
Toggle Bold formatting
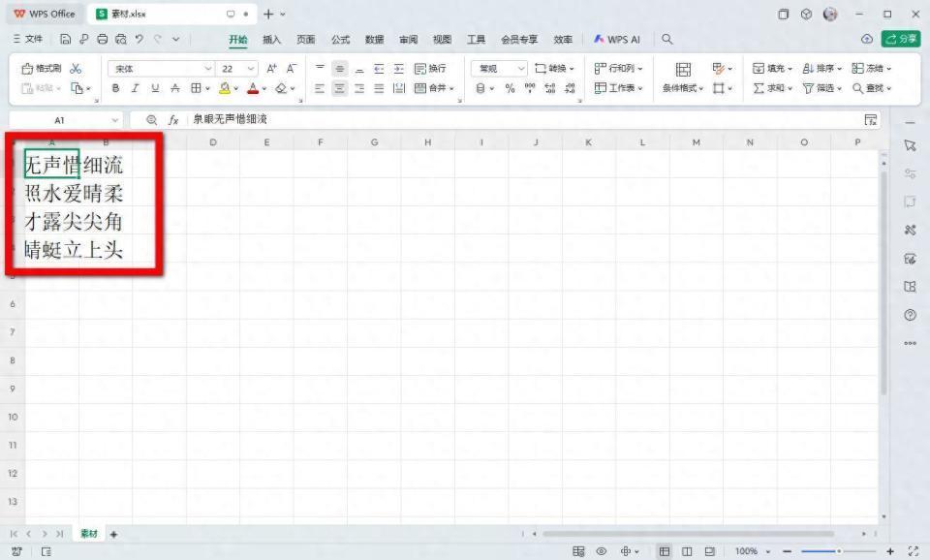pyautogui.click(x=115, y=88)
